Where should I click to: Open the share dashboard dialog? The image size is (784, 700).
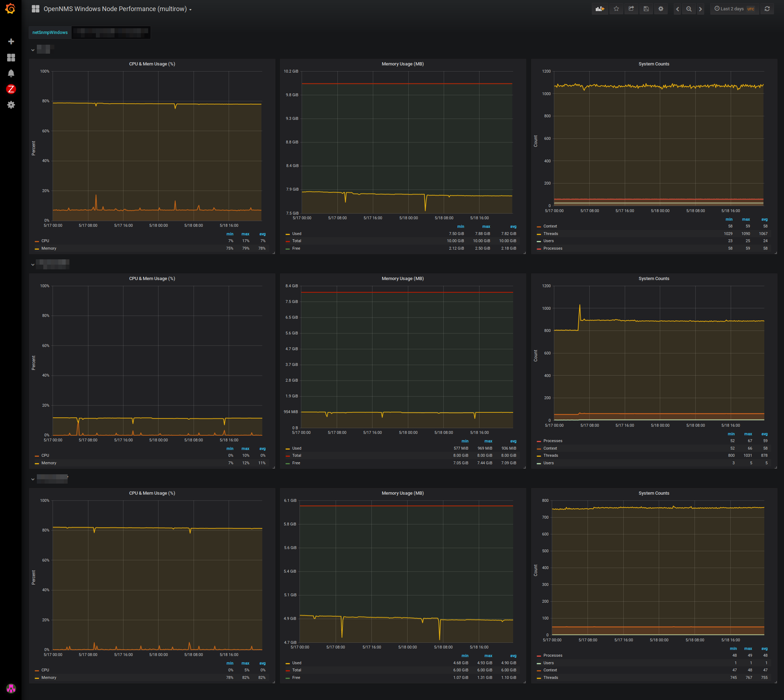click(x=631, y=9)
